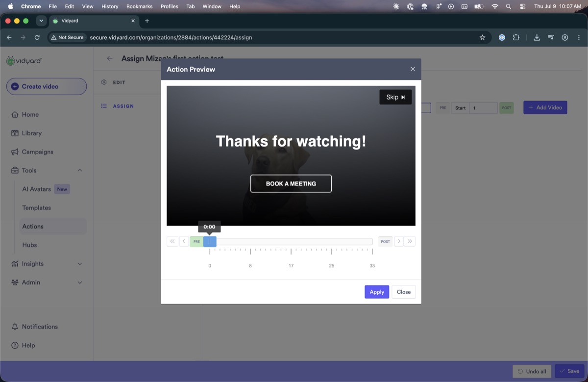Open the Chrome profile avatar icon
The height and width of the screenshot is (382, 588).
tap(565, 37)
